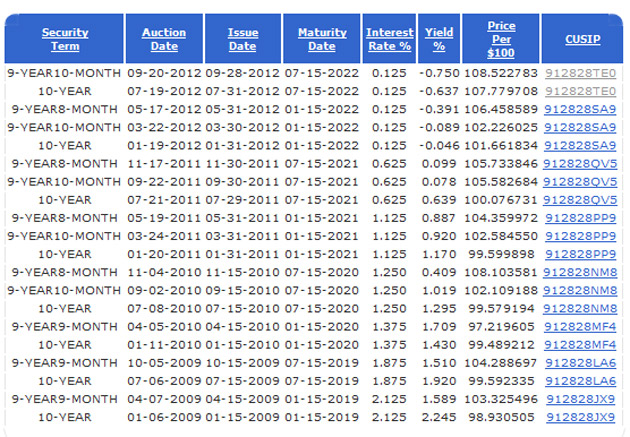The width and height of the screenshot is (630, 437).
Task: Sort by the Interest Rate % header
Action: coord(389,39)
